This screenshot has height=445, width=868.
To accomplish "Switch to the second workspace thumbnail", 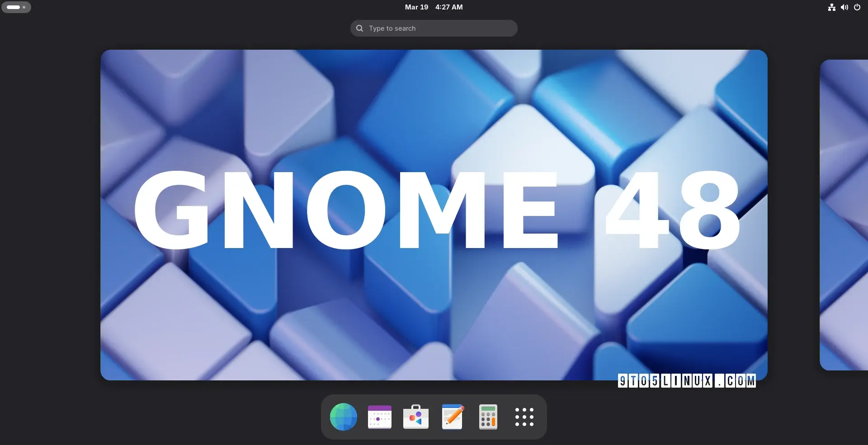I will pos(844,215).
